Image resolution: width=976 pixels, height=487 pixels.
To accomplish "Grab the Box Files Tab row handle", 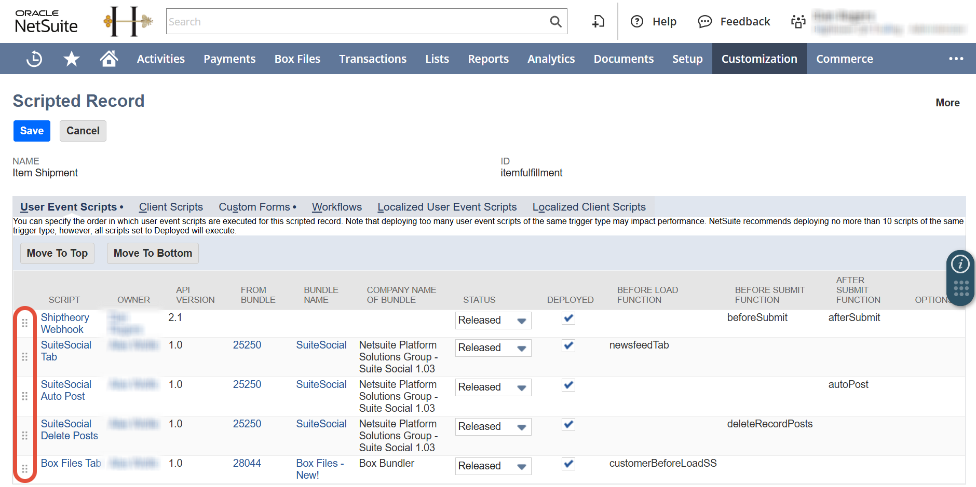I will (x=25, y=468).
